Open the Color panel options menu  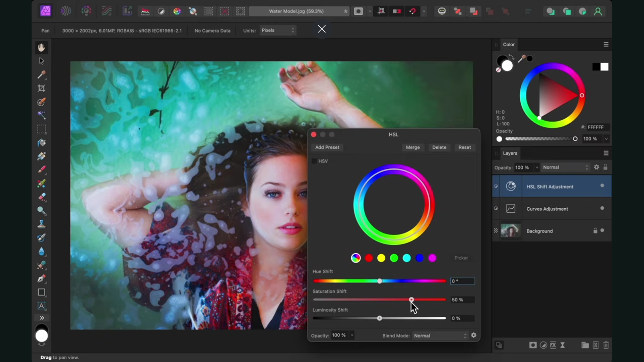click(x=606, y=44)
